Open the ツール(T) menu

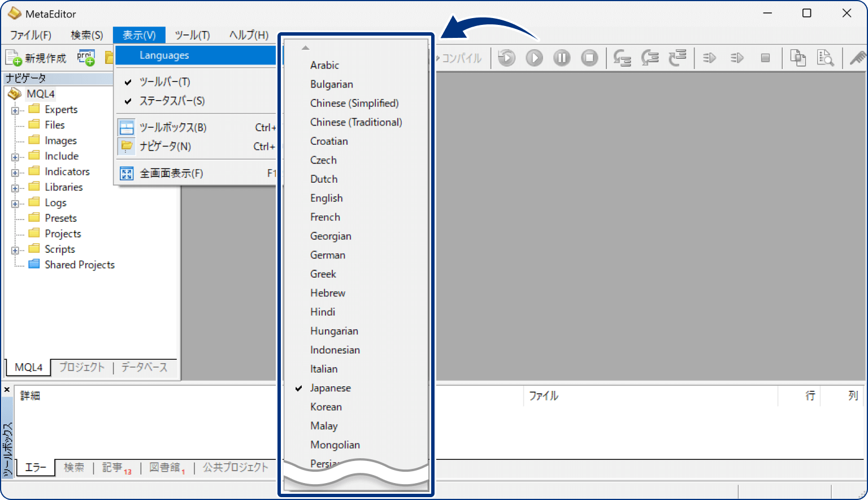click(x=192, y=35)
